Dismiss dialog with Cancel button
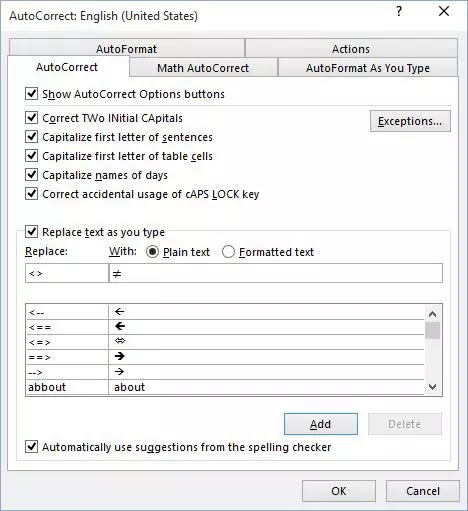This screenshot has height=511, width=468. (x=423, y=491)
